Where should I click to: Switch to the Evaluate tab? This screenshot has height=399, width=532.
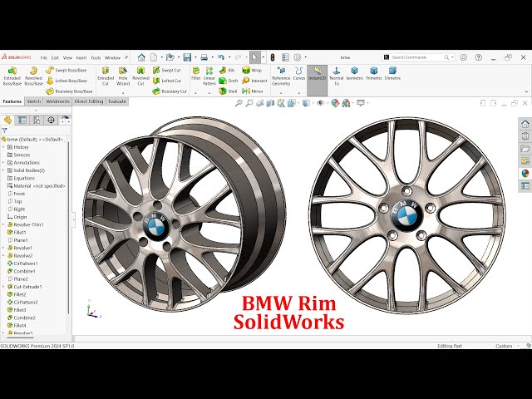tap(117, 101)
